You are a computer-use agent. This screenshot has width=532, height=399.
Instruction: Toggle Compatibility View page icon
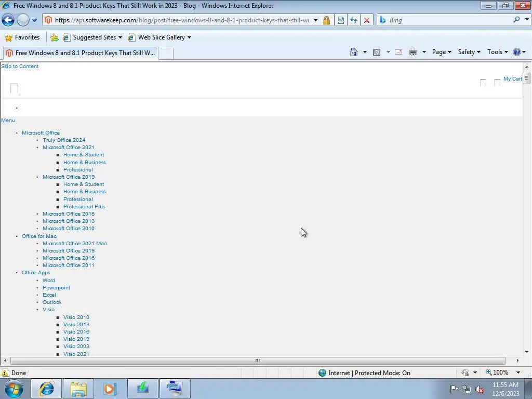click(341, 20)
